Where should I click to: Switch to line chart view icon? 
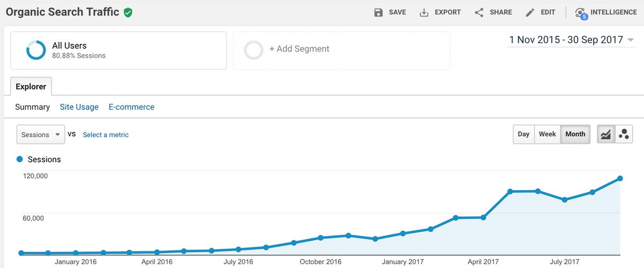(606, 134)
